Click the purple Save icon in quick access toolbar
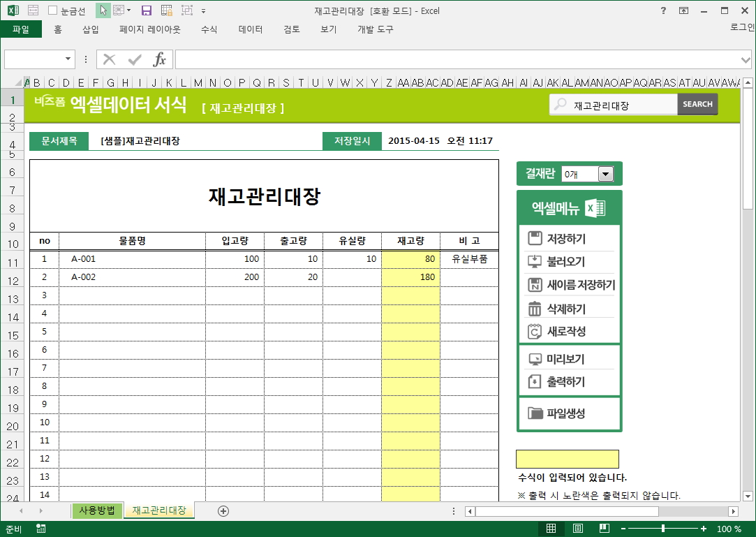 (x=147, y=10)
